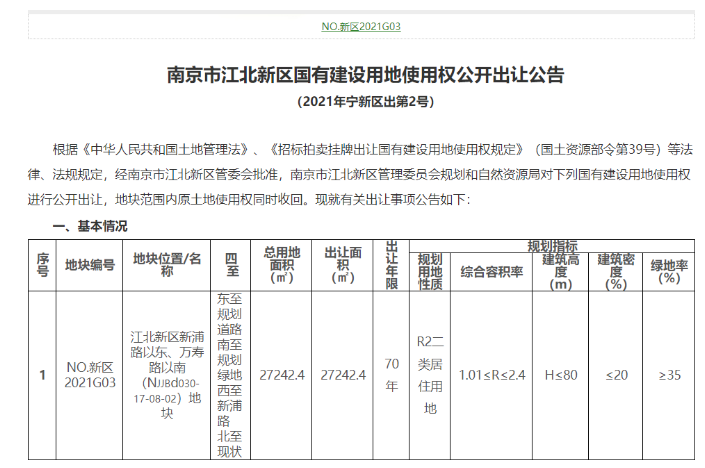Open the NO.新区2021G03 link at top
Image resolution: width=705 pixels, height=468 pixels.
point(361,25)
